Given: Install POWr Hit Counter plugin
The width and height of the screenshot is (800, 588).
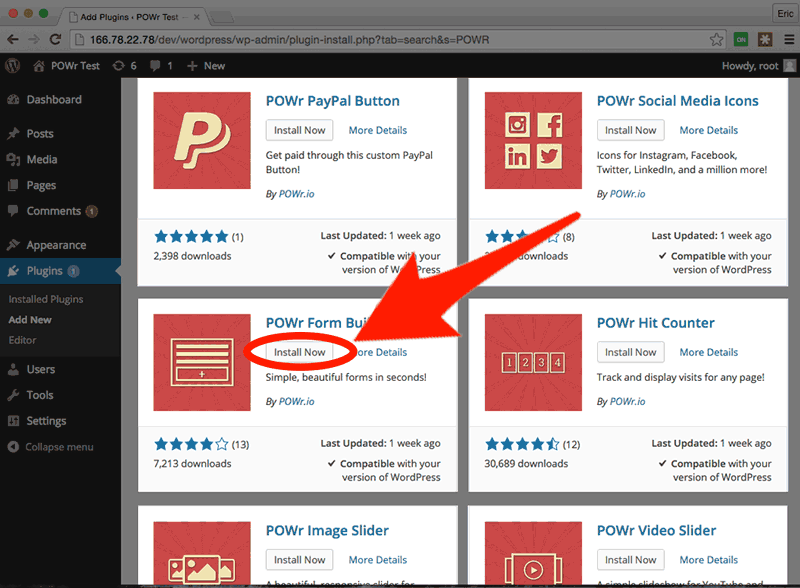Looking at the screenshot, I should pyautogui.click(x=631, y=352).
